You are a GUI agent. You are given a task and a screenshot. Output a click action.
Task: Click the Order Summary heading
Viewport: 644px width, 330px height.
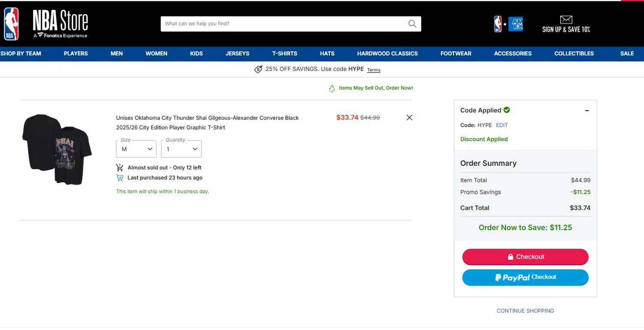coord(488,163)
